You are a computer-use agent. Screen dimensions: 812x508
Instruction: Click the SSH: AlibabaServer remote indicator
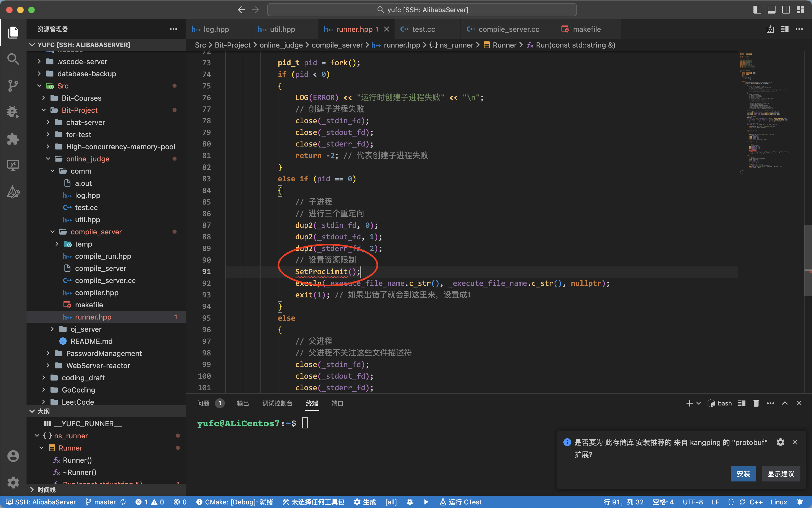pos(41,502)
